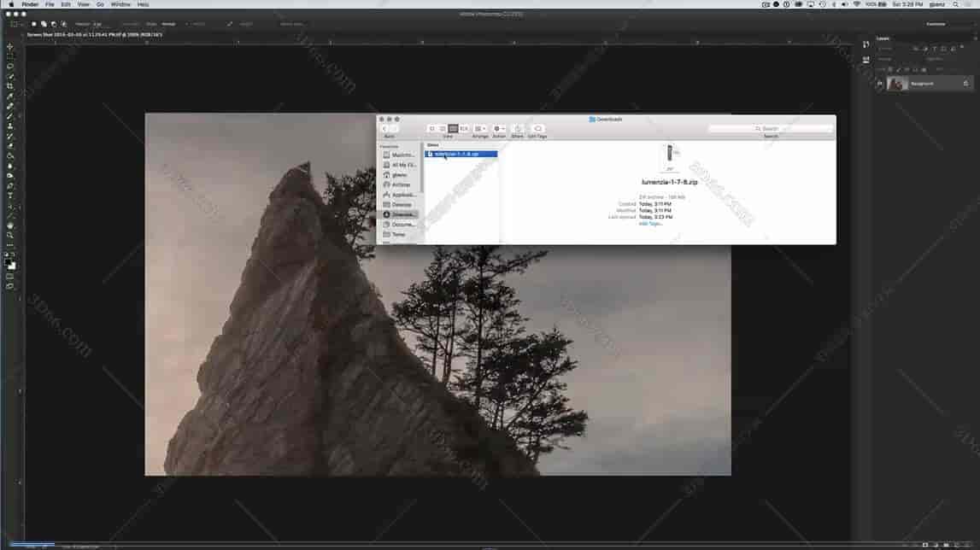The height and width of the screenshot is (550, 980).
Task: Switch Finder to column view
Action: (x=453, y=129)
